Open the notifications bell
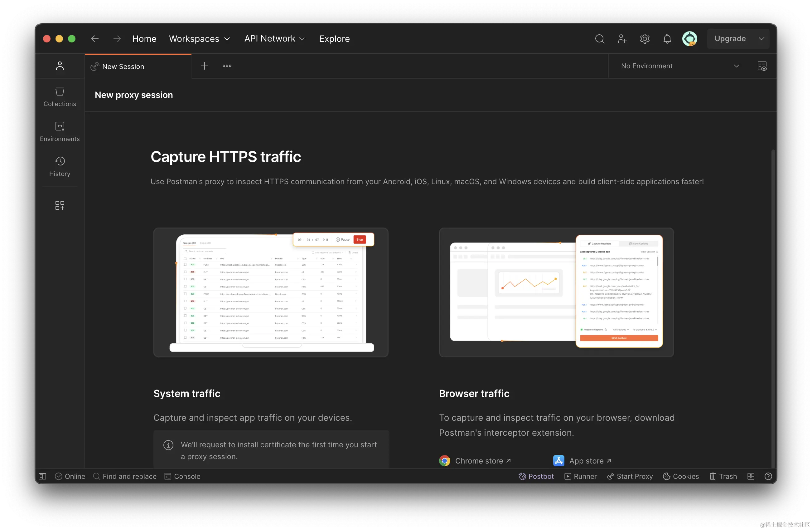The image size is (812, 530). pos(667,39)
